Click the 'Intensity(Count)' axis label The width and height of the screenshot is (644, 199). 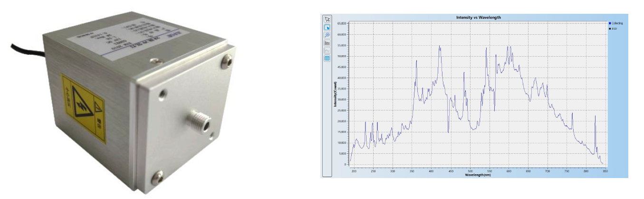[335, 93]
